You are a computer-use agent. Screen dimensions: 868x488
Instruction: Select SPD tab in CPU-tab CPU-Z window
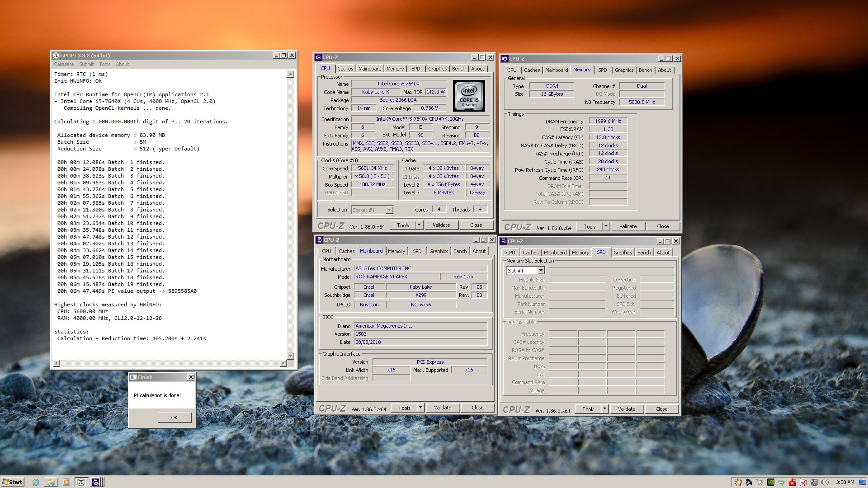pyautogui.click(x=416, y=69)
